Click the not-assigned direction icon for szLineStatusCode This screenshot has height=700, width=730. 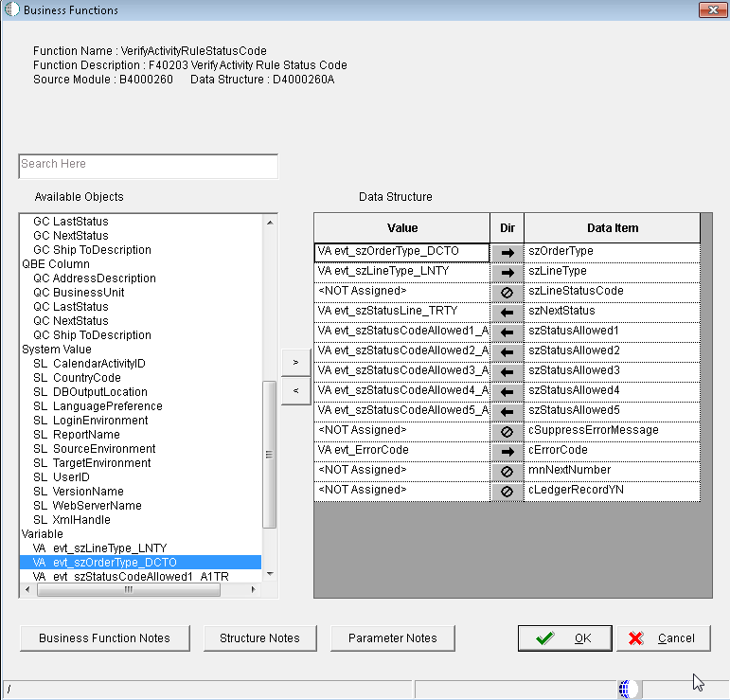(507, 293)
